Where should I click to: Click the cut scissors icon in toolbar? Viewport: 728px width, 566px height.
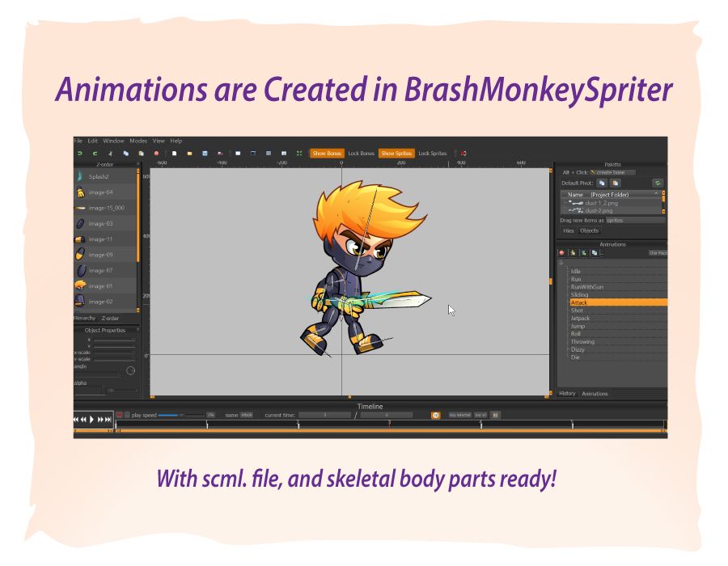[111, 153]
